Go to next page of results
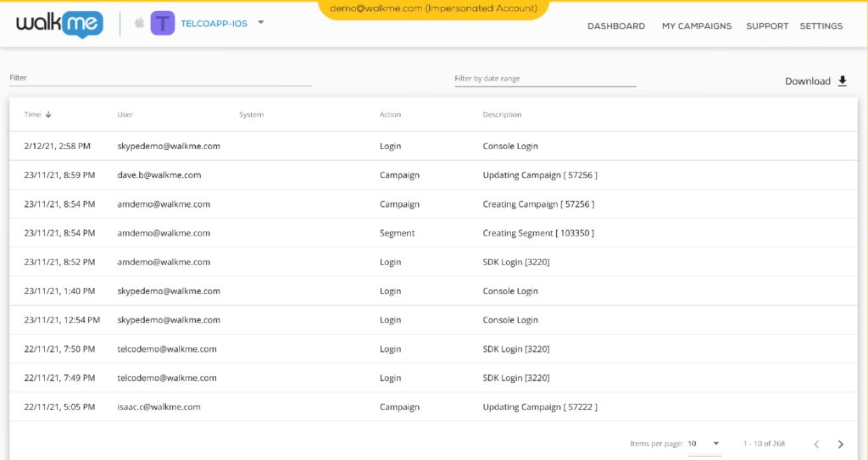This screenshot has height=460, width=868. [x=840, y=444]
